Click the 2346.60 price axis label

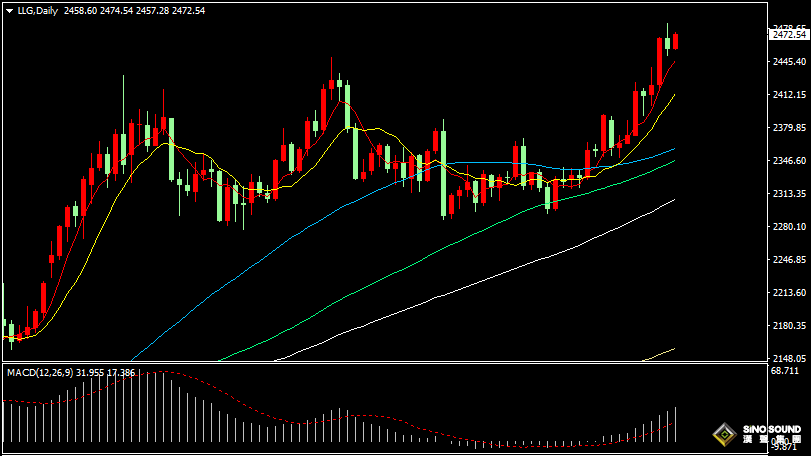tap(788, 161)
